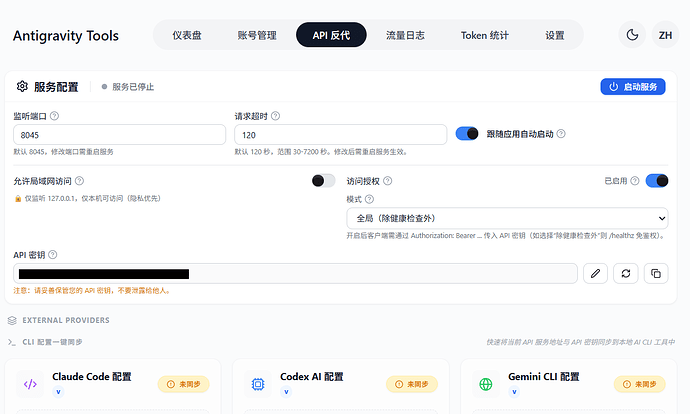Show help for 请求超时
Image resolution: width=690 pixels, height=414 pixels.
point(275,116)
